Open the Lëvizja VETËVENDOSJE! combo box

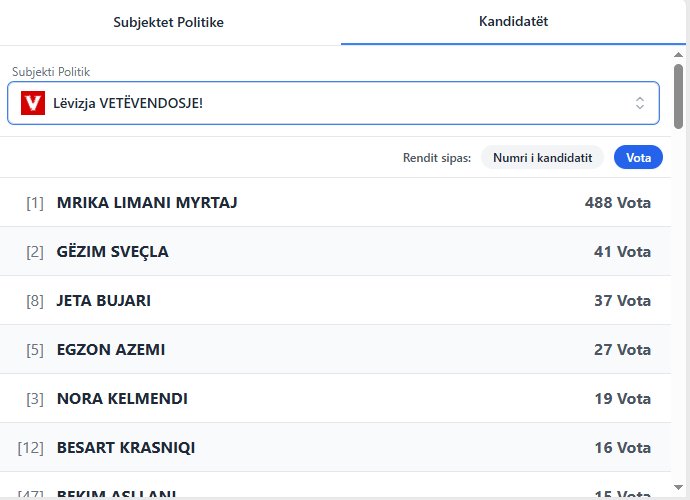click(330, 103)
